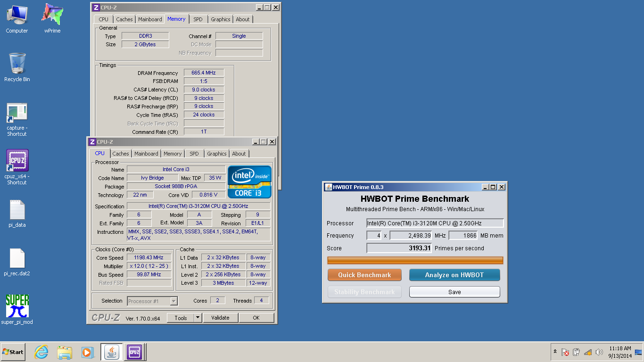Select the super_pi_mod desktop icon
This screenshot has width=644, height=362.
17,310
